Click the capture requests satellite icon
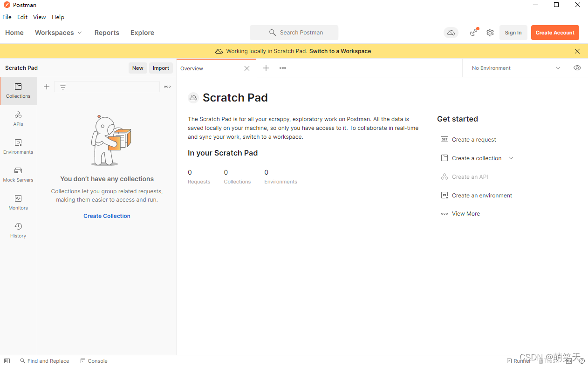 coord(474,33)
